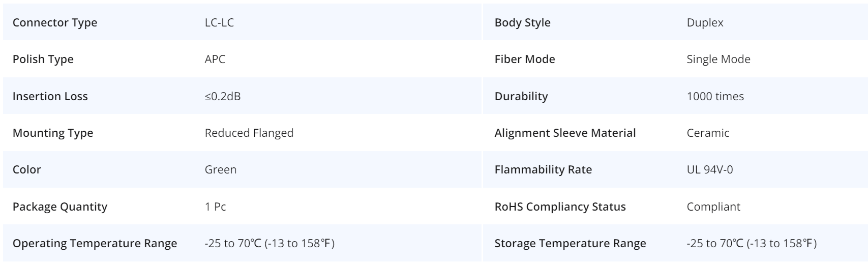The image size is (868, 264).
Task: Click the 1000 times durability value
Action: (715, 96)
